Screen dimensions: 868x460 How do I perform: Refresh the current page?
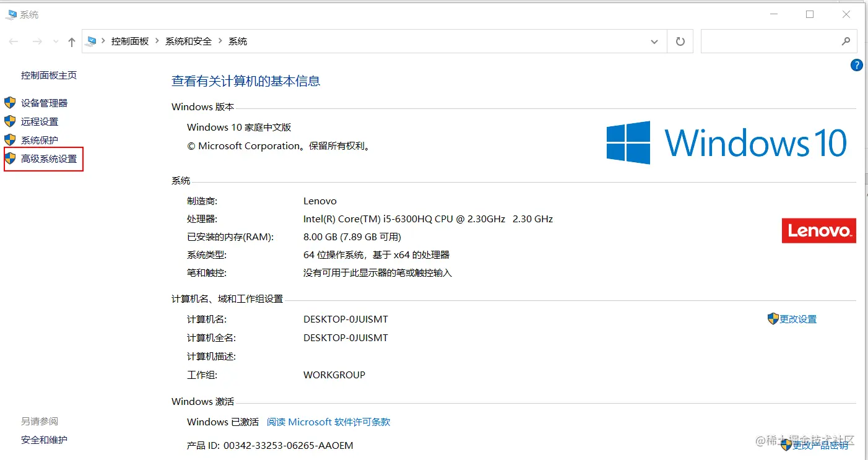point(680,41)
